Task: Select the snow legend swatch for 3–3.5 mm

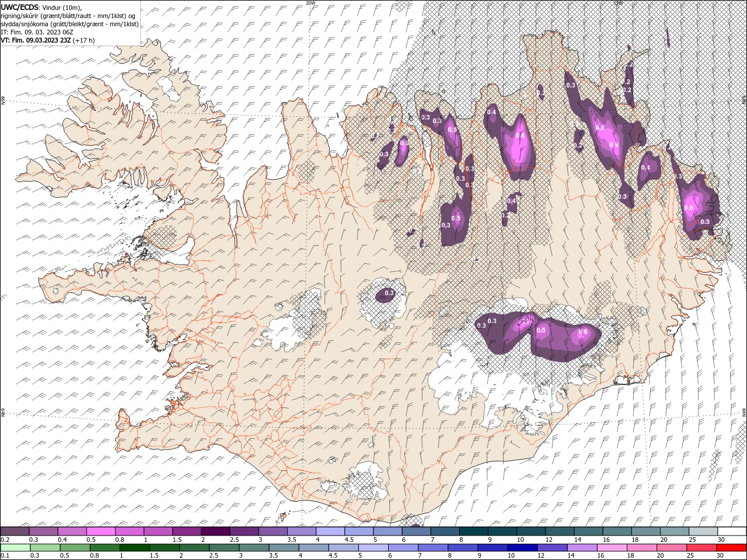Action: coord(273,531)
